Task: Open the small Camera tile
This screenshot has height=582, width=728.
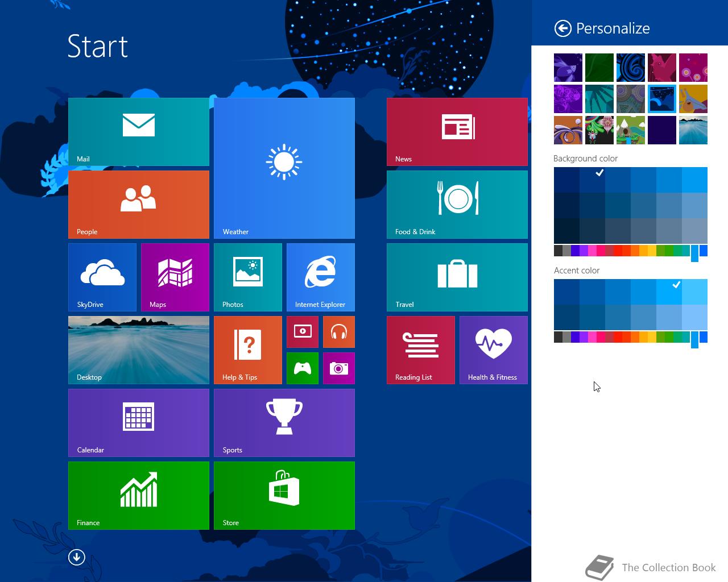Action: click(x=339, y=368)
